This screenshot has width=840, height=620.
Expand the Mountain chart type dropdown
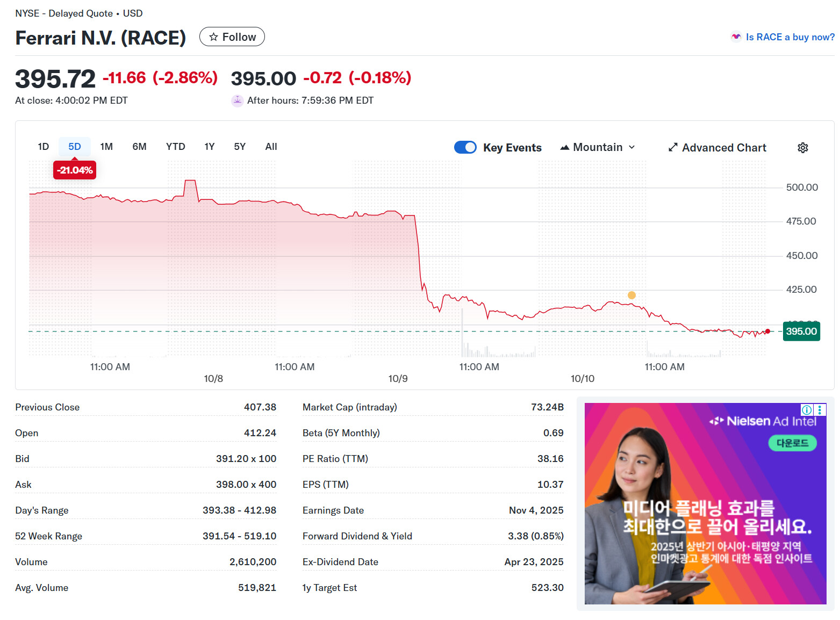tap(598, 147)
